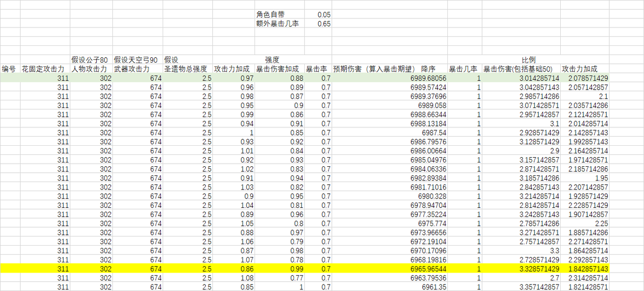Screen dimensions: 644x291
Task: Select the attack bonus cell 1.05
Action: (233, 223)
